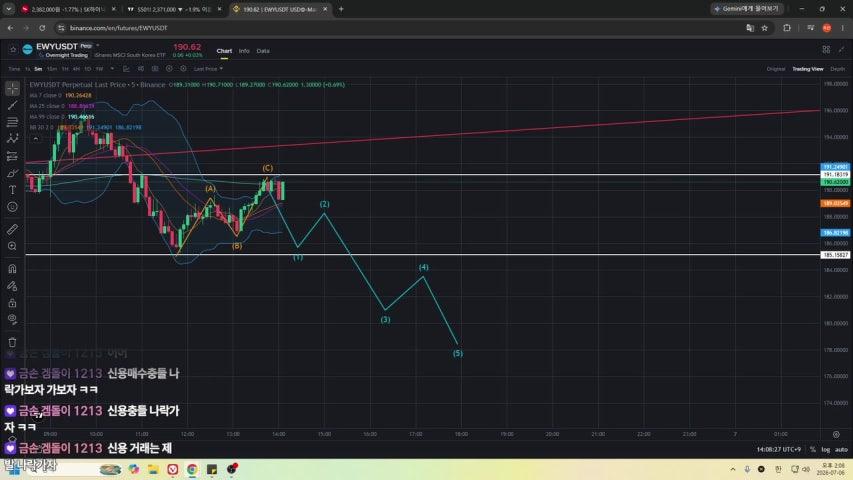Toggle lock all drawings padlock
The width and height of the screenshot is (853, 480).
pyautogui.click(x=12, y=303)
